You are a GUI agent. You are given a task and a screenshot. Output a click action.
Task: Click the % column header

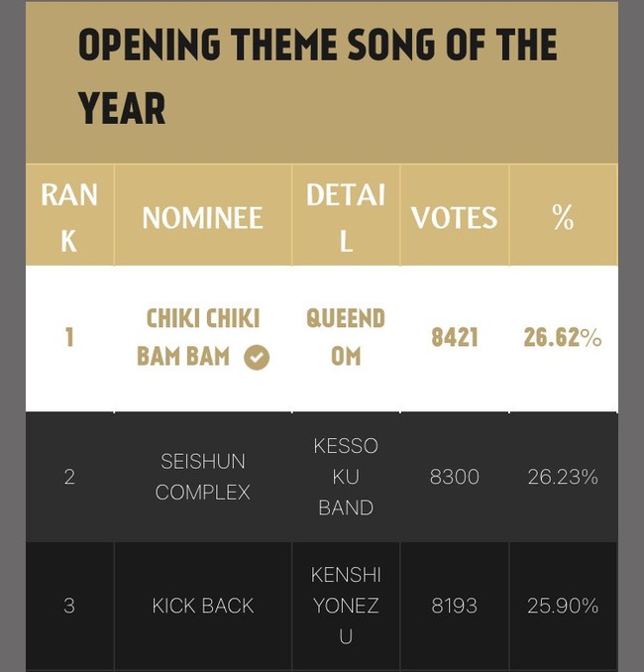coord(563,218)
